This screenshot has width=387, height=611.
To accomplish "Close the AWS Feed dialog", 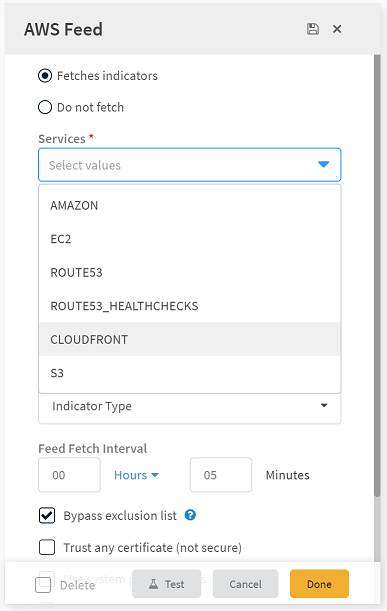I will [337, 29].
